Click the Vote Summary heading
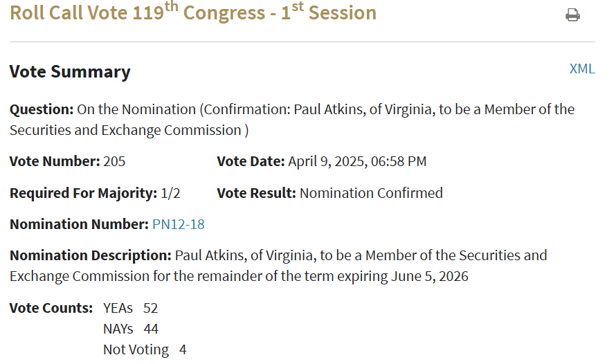This screenshot has height=364, width=607. (x=70, y=71)
